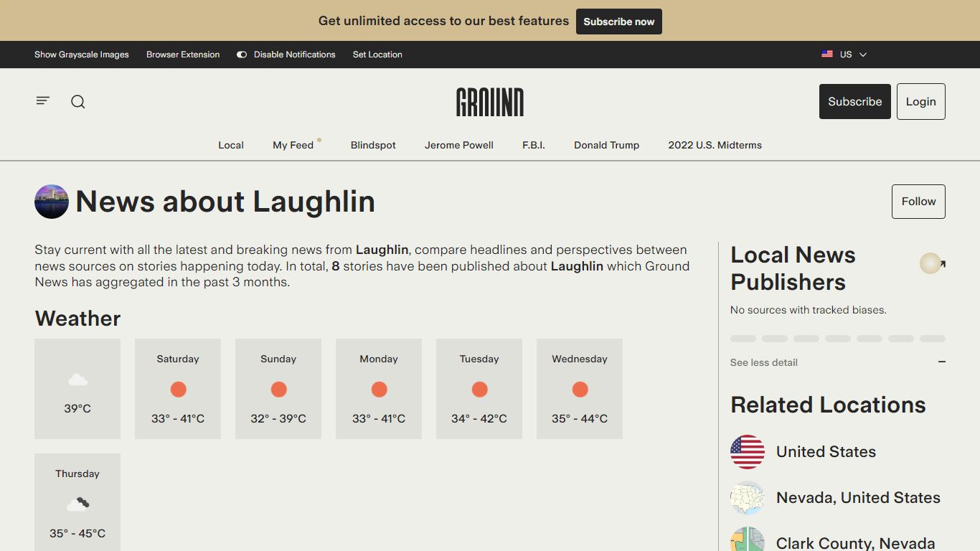Click the United States flag icon

748,452
